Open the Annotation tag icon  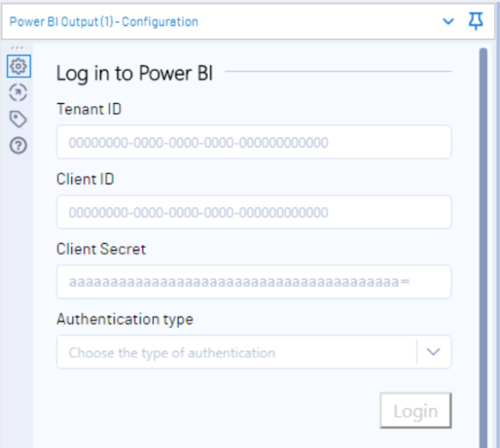click(x=18, y=119)
